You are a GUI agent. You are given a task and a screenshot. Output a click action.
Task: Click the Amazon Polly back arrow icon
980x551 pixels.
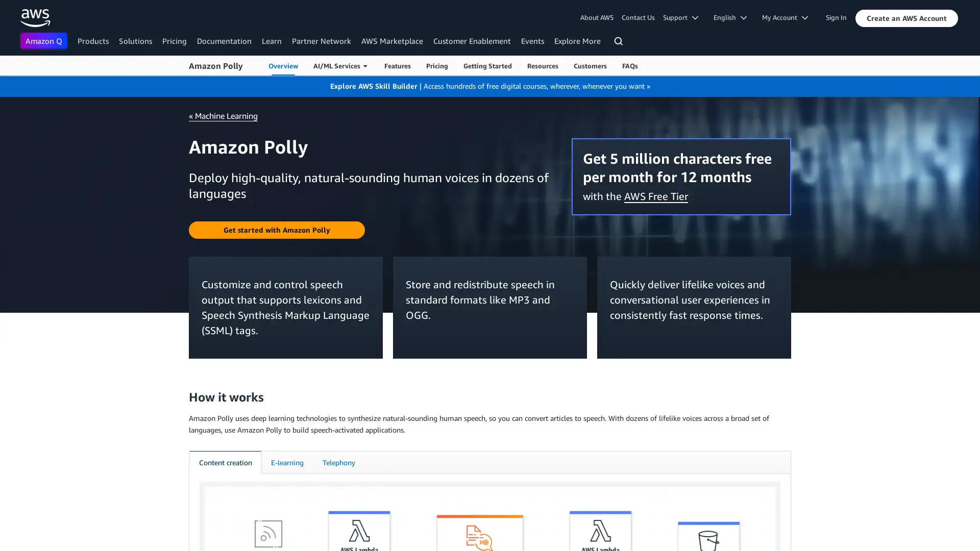click(190, 115)
